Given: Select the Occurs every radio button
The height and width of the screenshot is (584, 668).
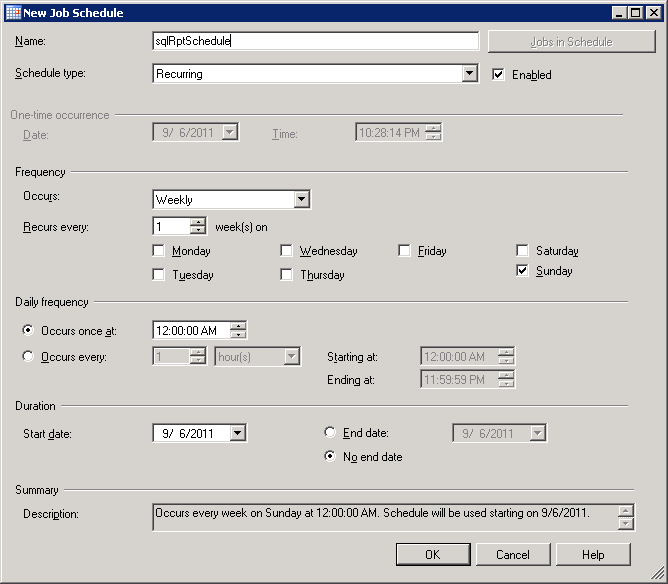Looking at the screenshot, I should [28, 356].
